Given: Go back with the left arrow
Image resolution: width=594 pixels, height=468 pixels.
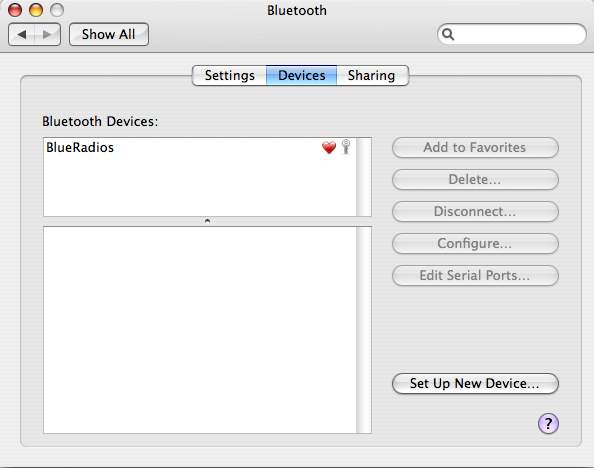Looking at the screenshot, I should click(22, 34).
